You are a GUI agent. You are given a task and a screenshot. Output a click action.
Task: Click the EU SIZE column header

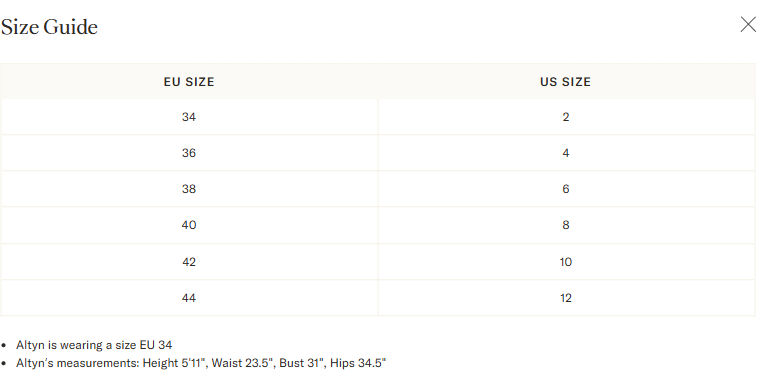[x=189, y=82]
